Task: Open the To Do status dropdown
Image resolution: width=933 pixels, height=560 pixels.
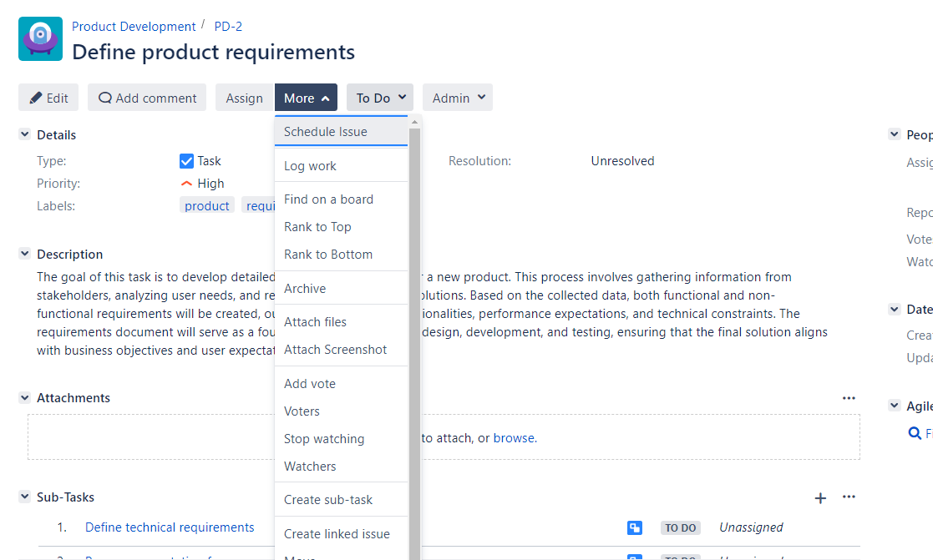Action: (380, 98)
